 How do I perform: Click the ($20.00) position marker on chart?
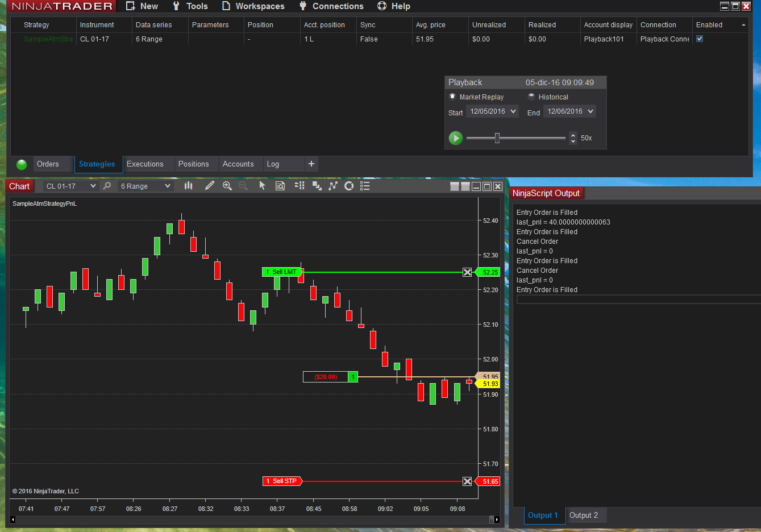point(326,377)
